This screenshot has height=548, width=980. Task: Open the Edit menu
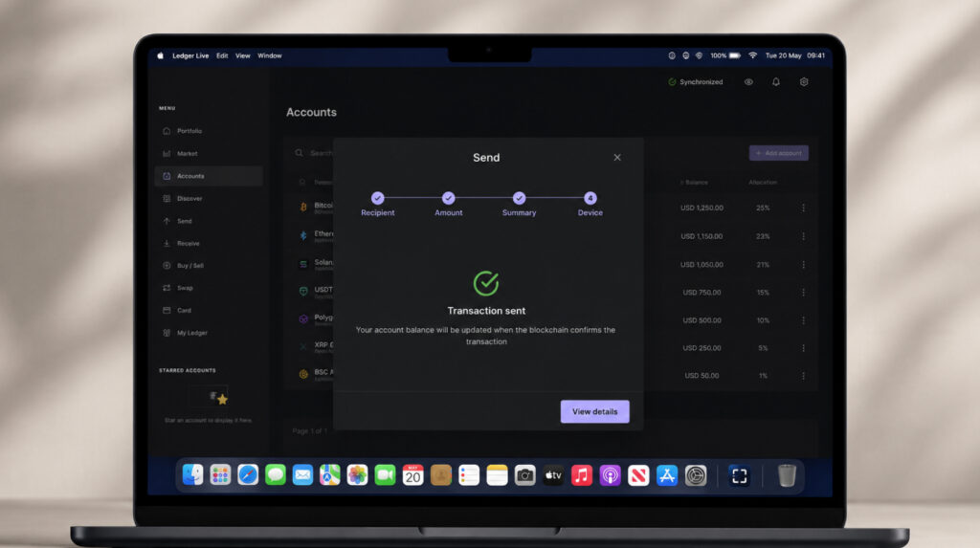point(222,55)
